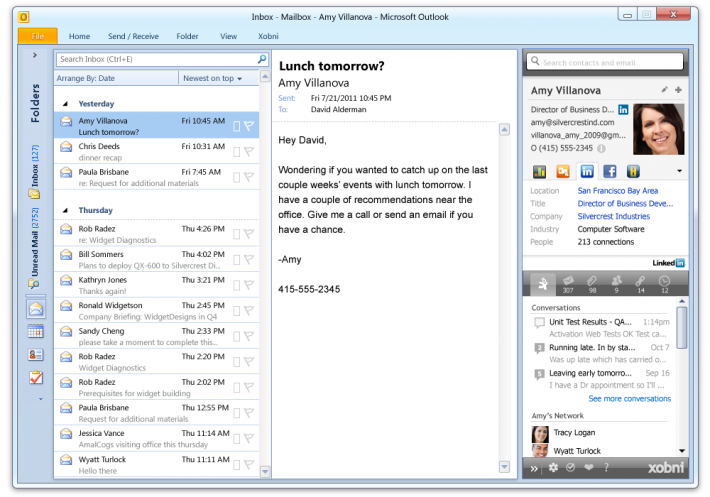The image size is (710, 497).
Task: Show emails tab with 307 count
Action: (568, 284)
